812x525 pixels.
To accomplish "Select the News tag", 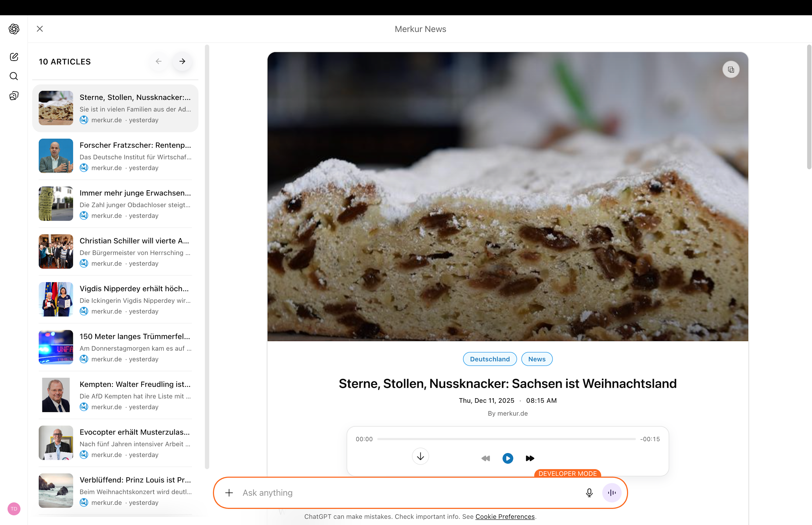I will (537, 359).
